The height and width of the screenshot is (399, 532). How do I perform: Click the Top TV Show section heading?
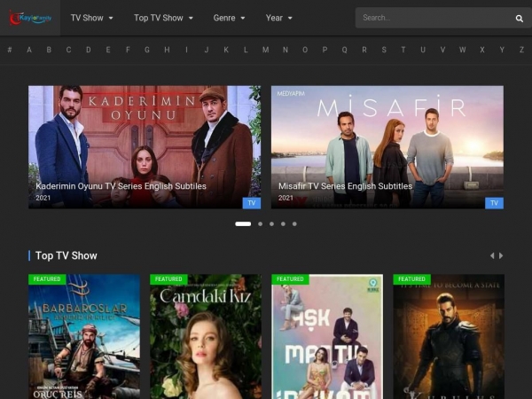(x=66, y=256)
